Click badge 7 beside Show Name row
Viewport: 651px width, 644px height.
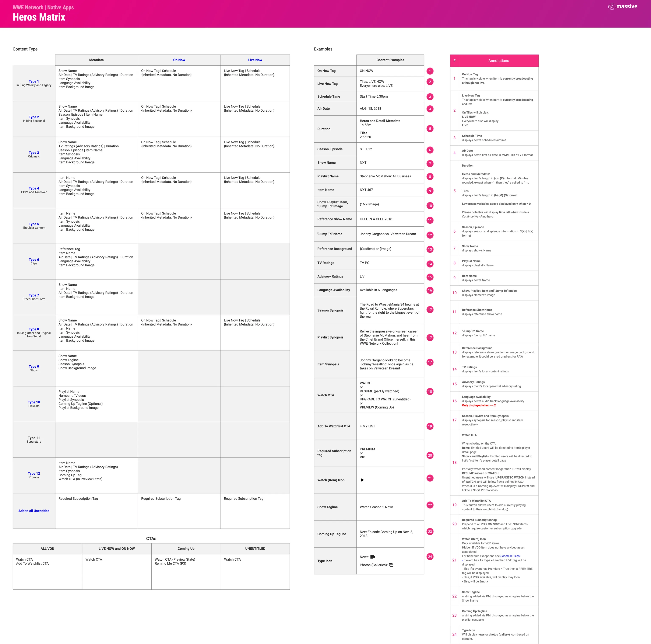coord(430,164)
